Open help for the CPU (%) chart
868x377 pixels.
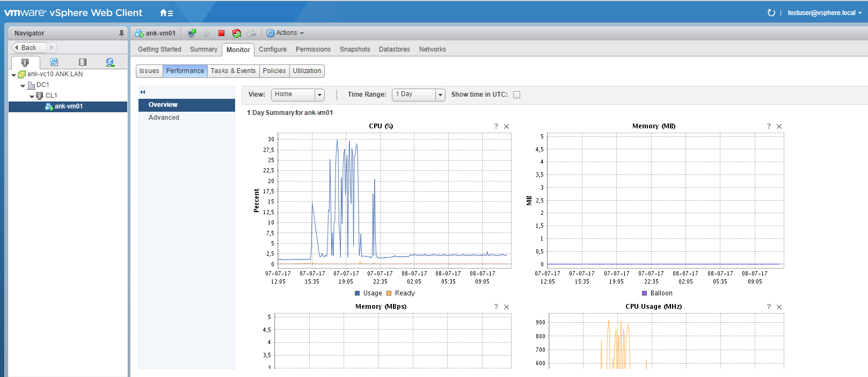click(496, 126)
